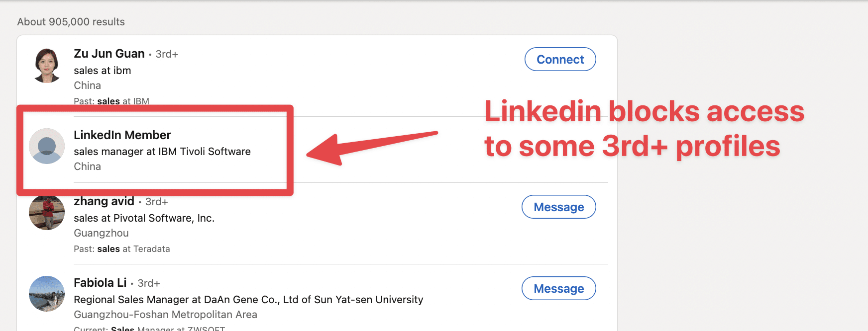This screenshot has height=331, width=868.
Task: Click the Connect button for Zu Jun Guan
Action: pos(560,59)
